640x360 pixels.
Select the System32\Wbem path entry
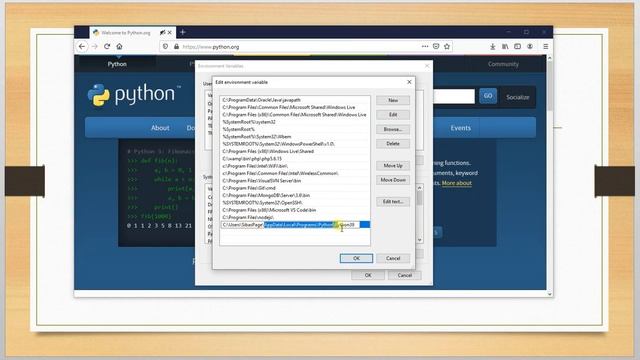point(295,137)
